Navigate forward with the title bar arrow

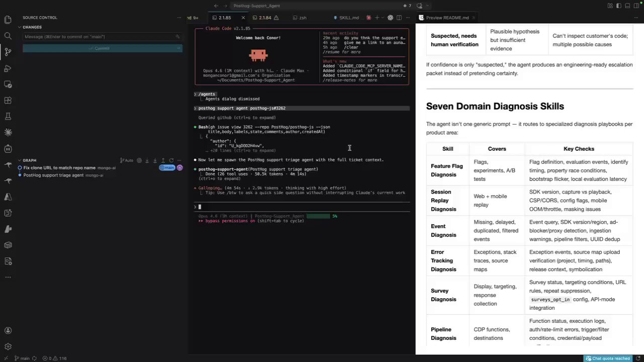click(225, 6)
